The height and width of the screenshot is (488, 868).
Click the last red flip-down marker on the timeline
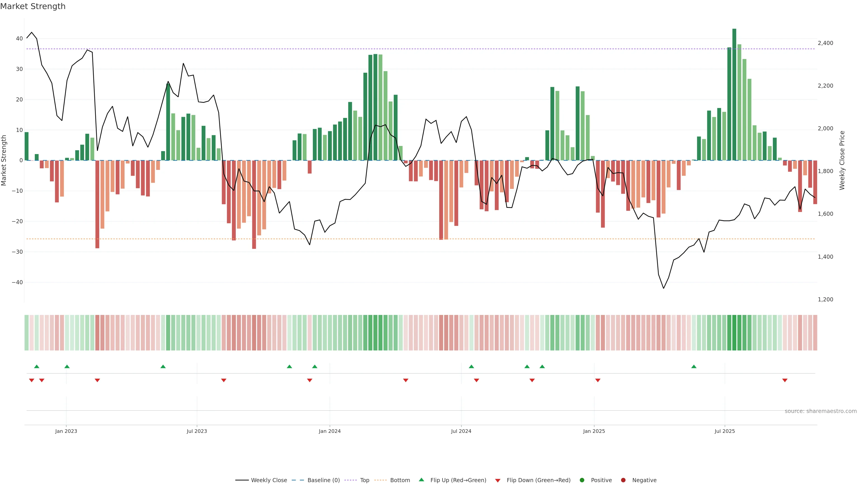click(785, 380)
